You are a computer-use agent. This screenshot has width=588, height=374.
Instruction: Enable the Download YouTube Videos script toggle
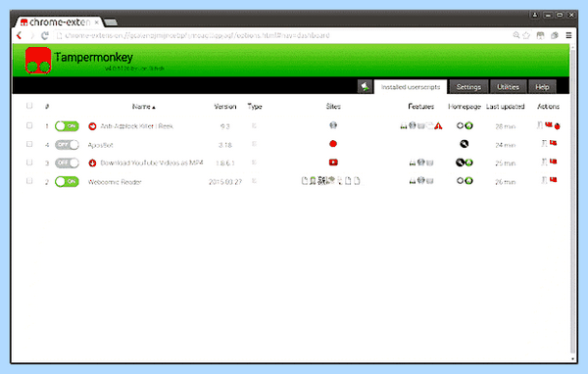[x=67, y=164]
